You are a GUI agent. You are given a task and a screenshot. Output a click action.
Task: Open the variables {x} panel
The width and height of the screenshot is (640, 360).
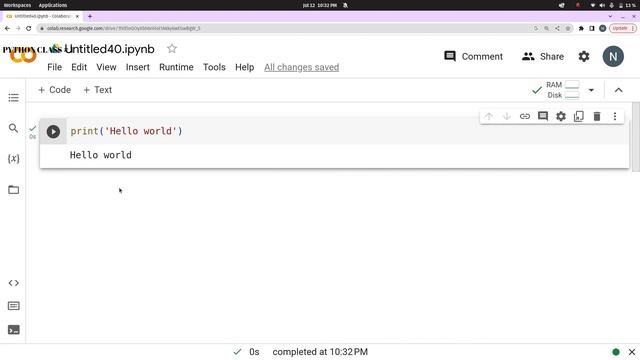point(13,159)
